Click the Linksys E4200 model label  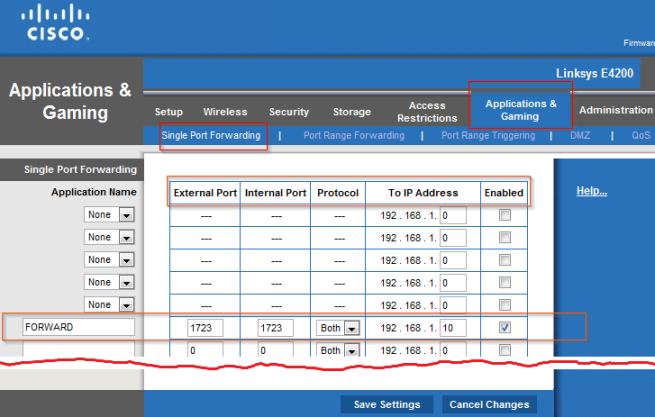click(x=594, y=73)
